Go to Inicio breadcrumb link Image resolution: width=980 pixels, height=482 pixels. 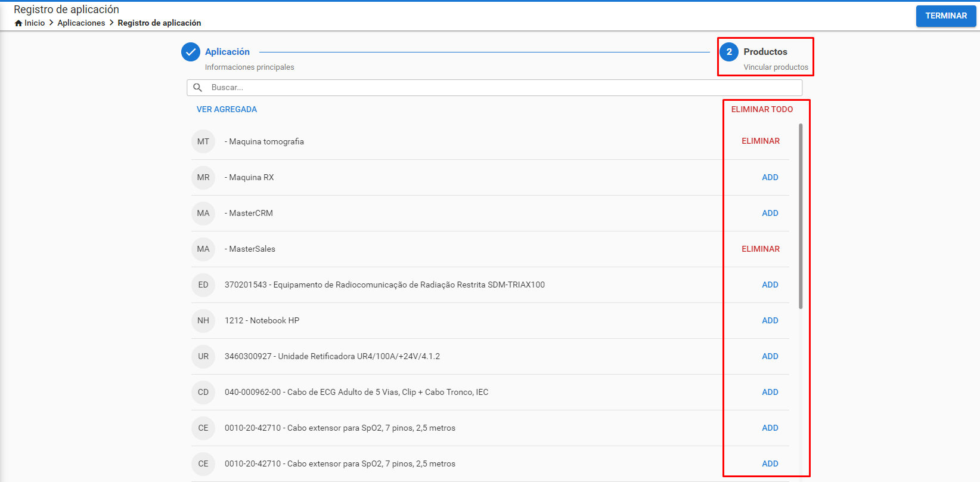pos(35,23)
